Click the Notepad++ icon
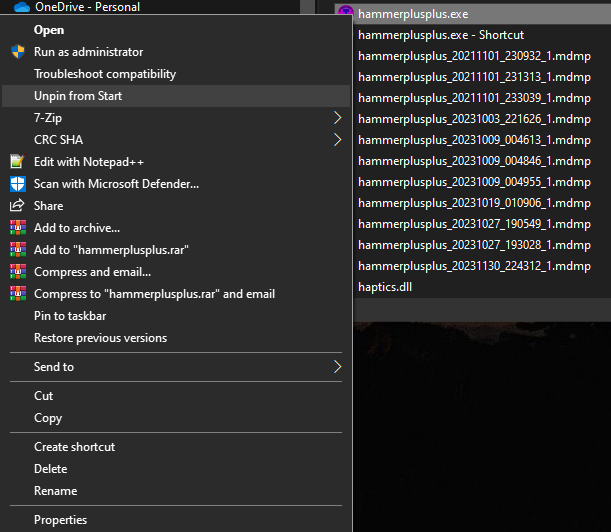This screenshot has height=532, width=611. click(18, 161)
